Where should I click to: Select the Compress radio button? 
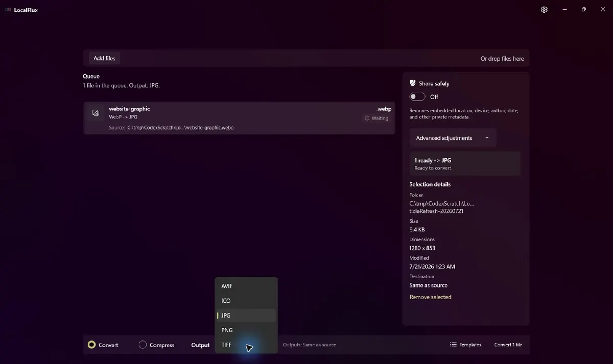point(143,345)
